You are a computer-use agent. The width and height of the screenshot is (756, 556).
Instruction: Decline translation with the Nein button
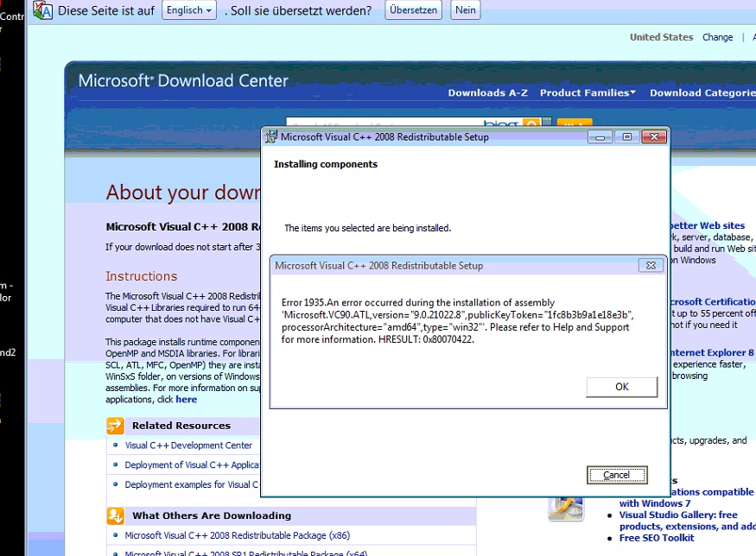coord(466,10)
